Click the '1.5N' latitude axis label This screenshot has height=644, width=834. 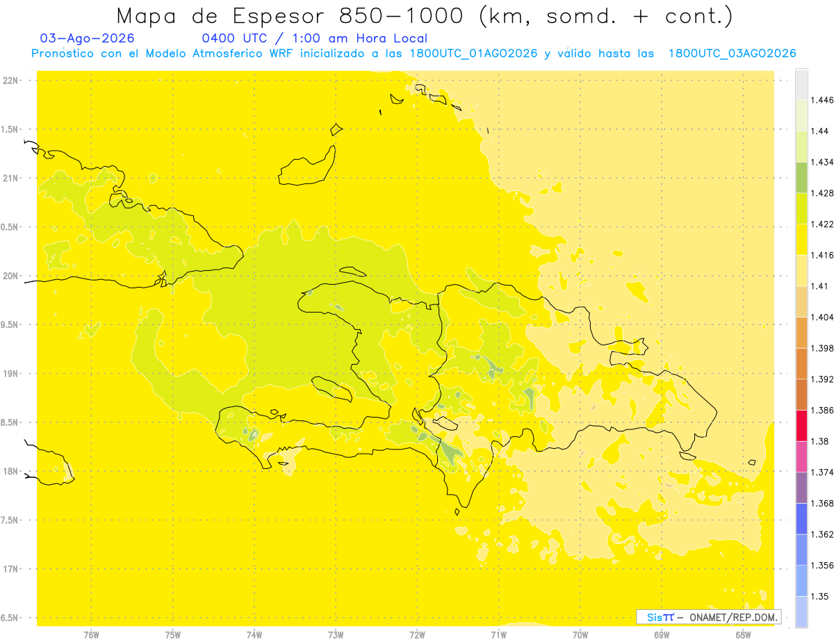tap(10, 129)
